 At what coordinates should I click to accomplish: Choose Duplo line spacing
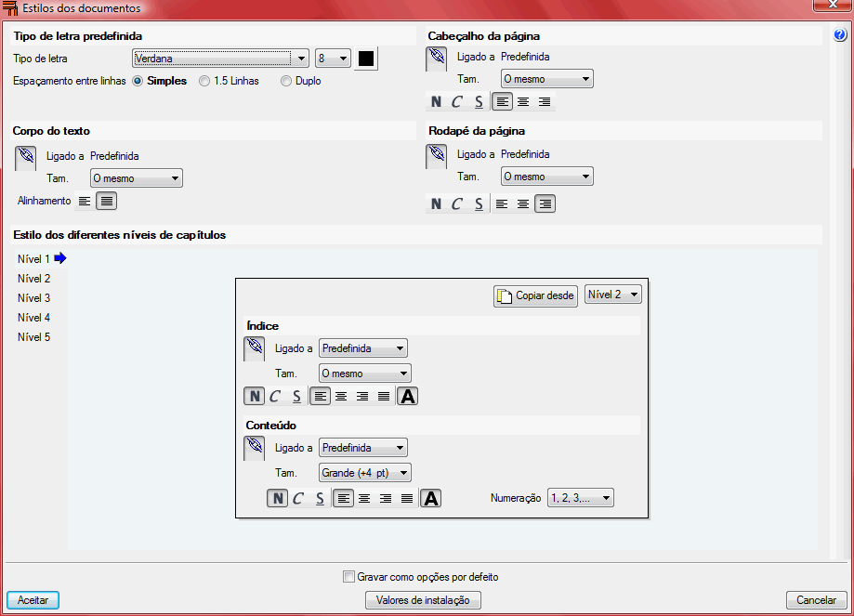286,81
